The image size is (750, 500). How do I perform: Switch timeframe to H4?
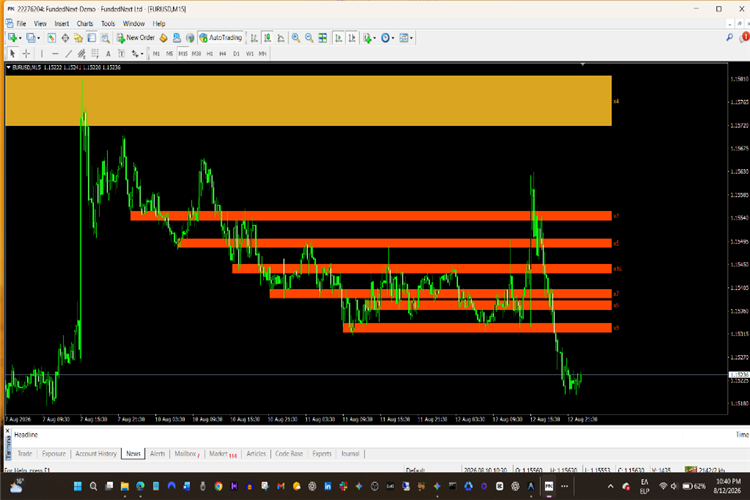point(223,54)
